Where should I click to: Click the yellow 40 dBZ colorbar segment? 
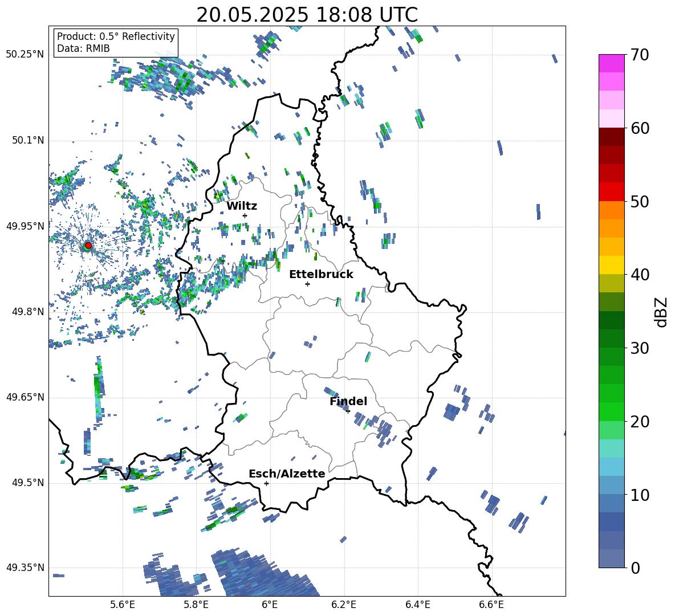pyautogui.click(x=611, y=265)
